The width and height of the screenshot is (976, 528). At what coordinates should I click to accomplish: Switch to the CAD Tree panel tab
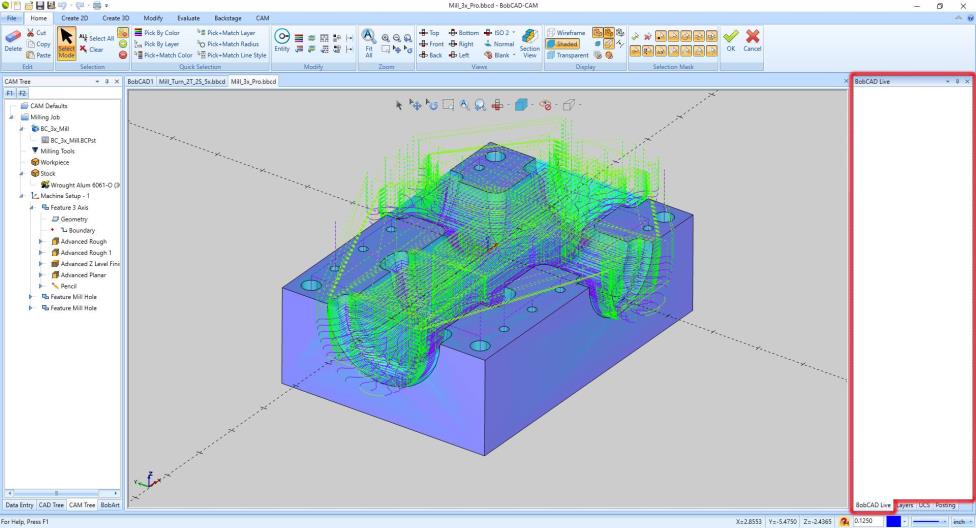pos(51,505)
